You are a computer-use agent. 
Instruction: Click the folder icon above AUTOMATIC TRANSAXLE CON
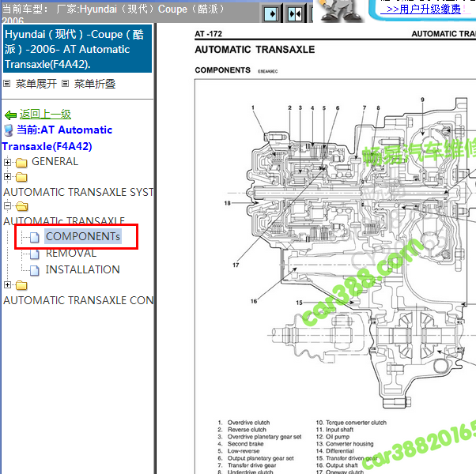pos(21,285)
